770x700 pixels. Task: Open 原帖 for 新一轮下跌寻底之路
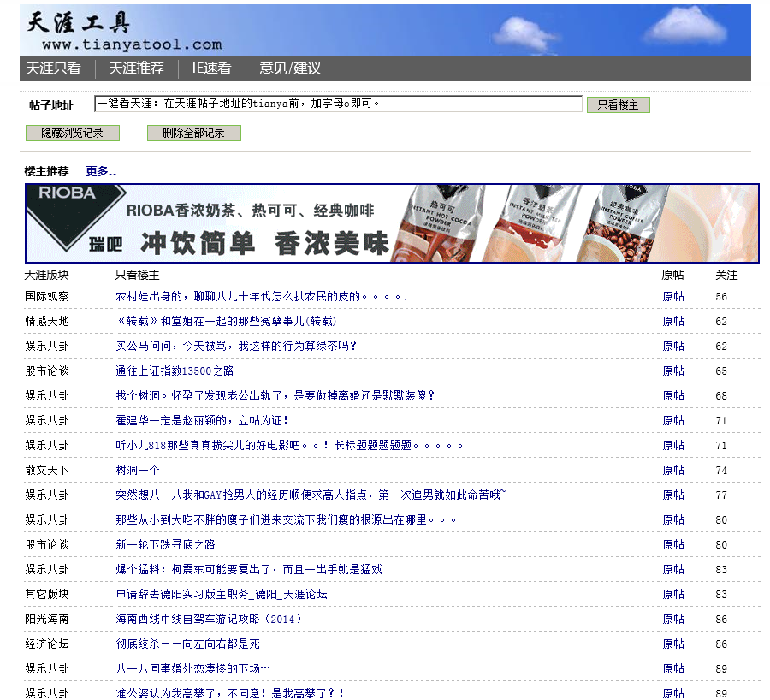[673, 545]
